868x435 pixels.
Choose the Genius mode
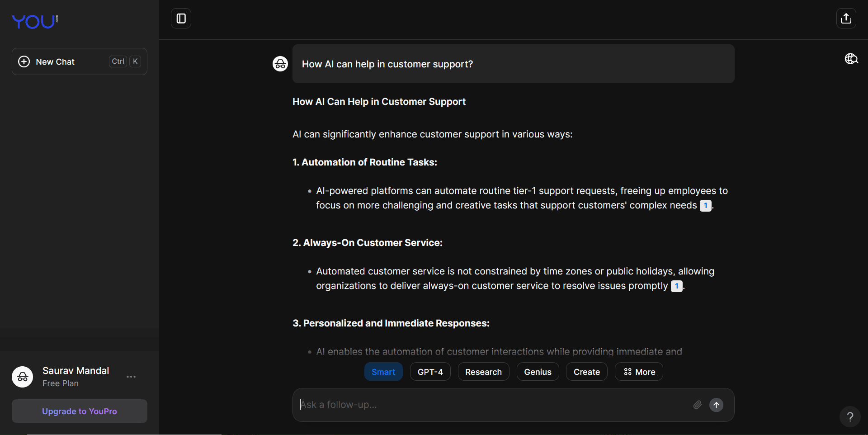click(x=538, y=372)
